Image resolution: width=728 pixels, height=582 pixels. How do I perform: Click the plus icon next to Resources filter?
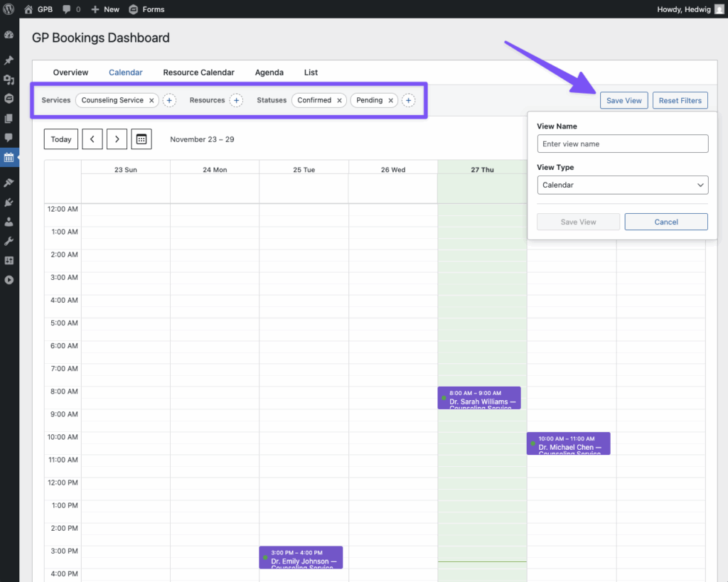236,100
